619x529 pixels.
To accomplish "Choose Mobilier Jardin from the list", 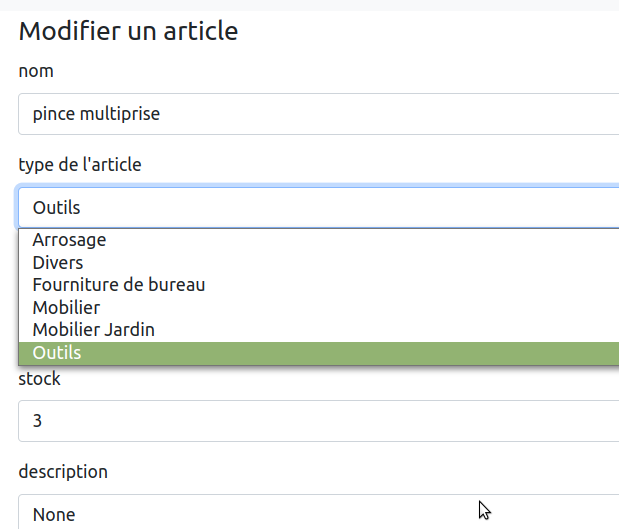I will [94, 329].
